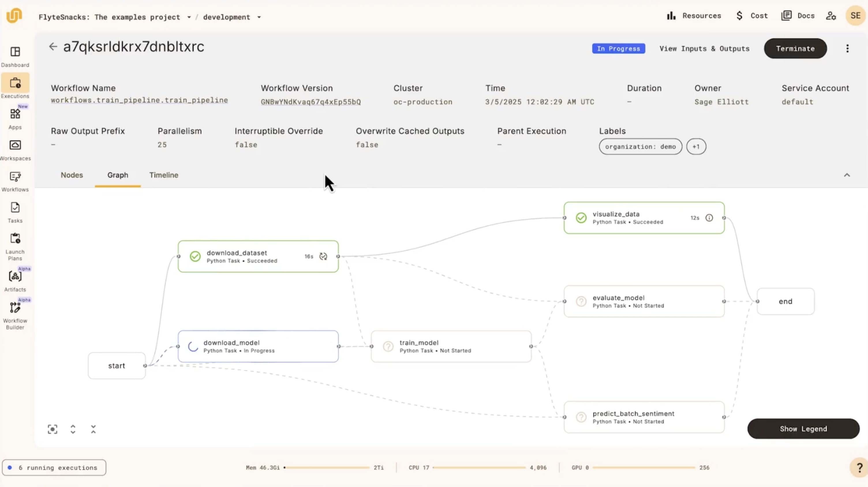Click the fit-graph-to-view icon
Viewport: 868px width, 487px height.
53,429
